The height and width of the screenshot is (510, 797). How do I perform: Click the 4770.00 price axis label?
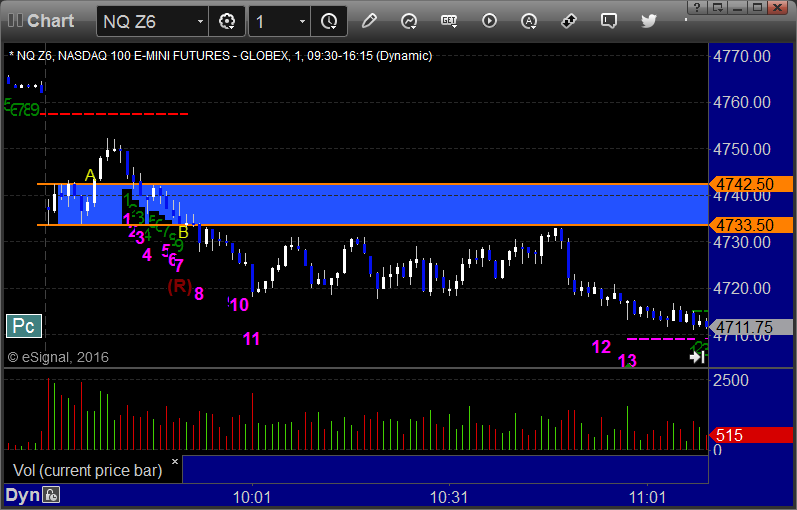pyautogui.click(x=742, y=56)
